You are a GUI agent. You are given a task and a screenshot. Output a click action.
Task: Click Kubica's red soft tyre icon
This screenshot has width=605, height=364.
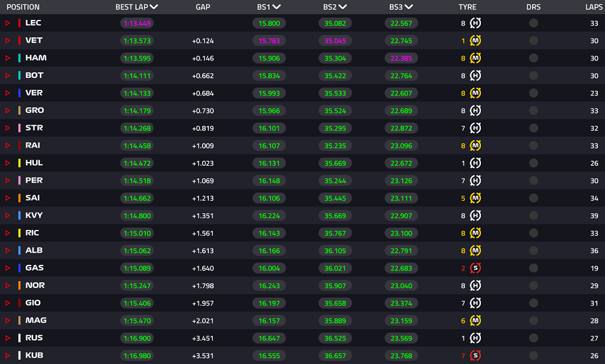(475, 355)
